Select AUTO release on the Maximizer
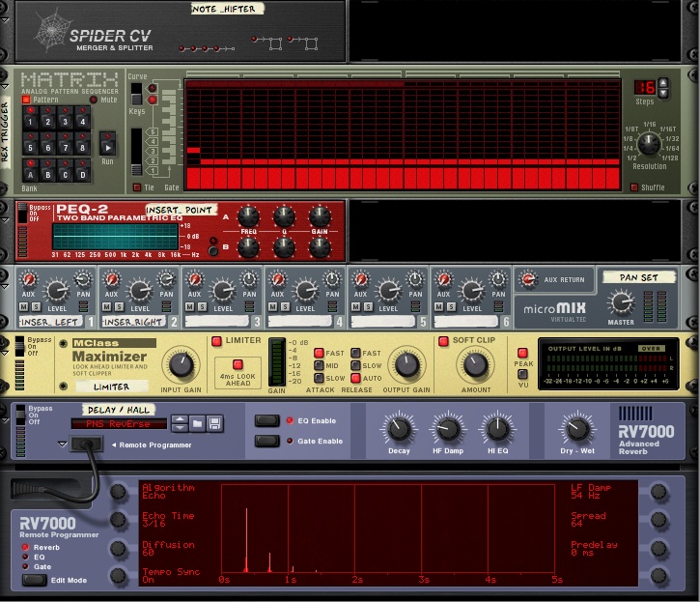This screenshot has width=700, height=602. (355, 378)
